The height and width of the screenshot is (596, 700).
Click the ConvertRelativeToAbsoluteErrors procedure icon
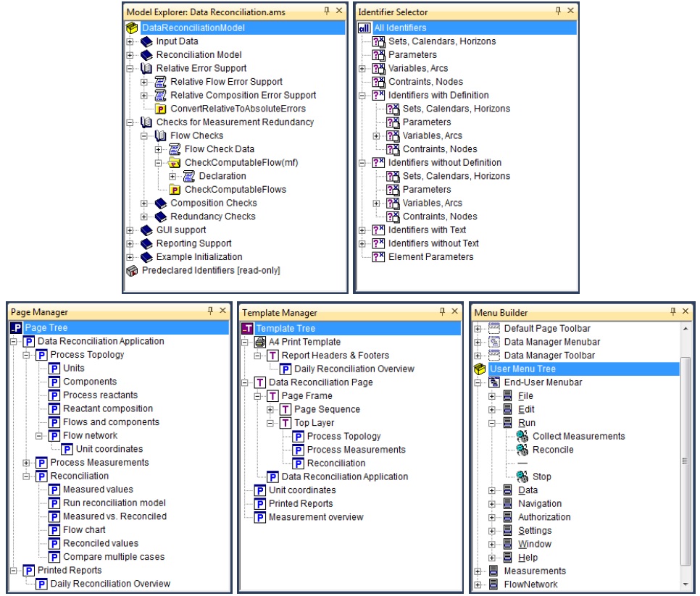(x=160, y=109)
